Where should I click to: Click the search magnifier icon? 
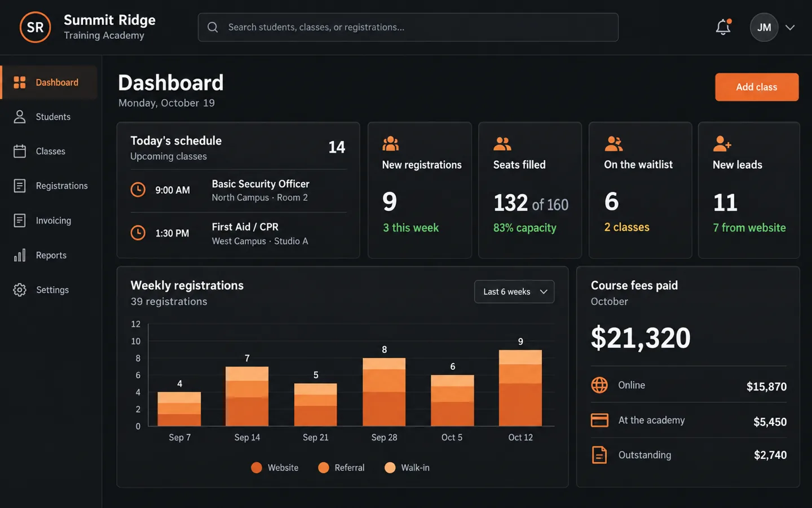213,27
